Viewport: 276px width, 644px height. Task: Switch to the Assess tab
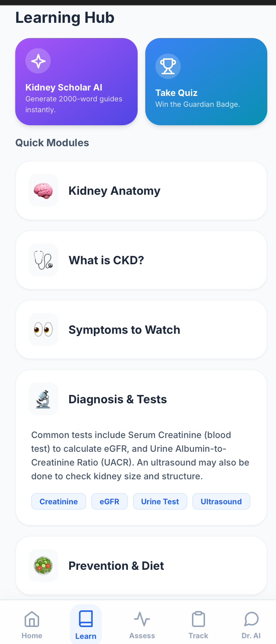(x=142, y=624)
